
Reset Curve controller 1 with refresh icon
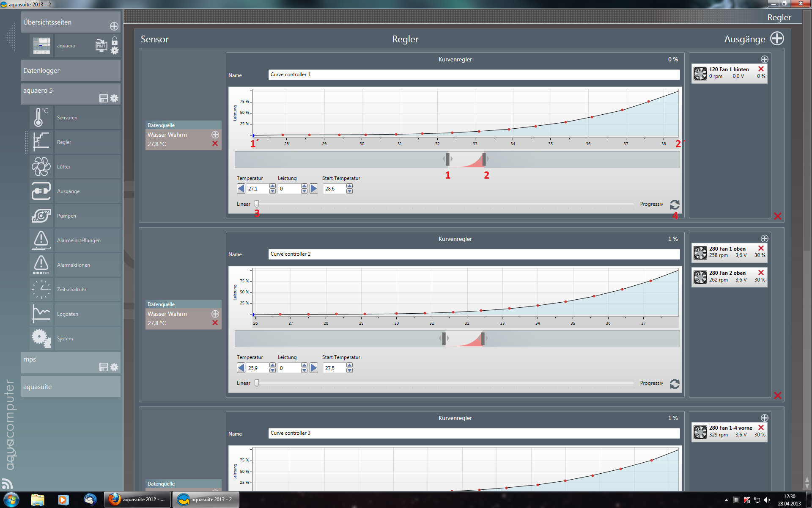(675, 205)
